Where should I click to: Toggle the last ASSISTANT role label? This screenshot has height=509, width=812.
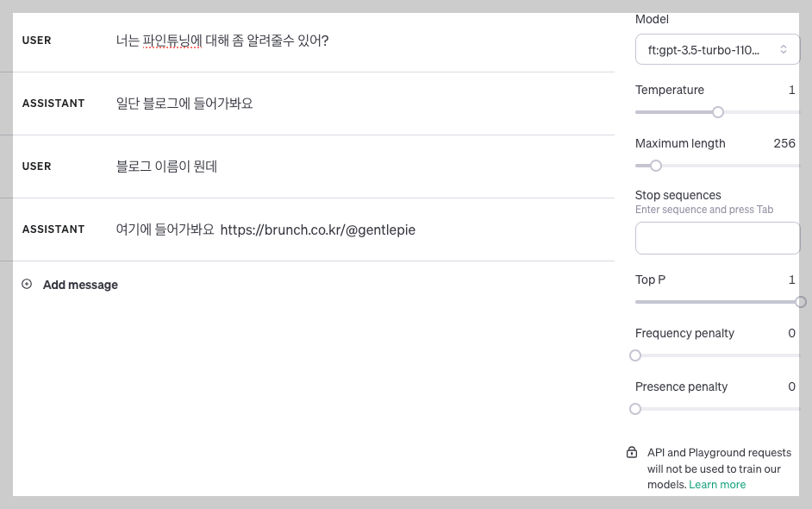(x=53, y=229)
